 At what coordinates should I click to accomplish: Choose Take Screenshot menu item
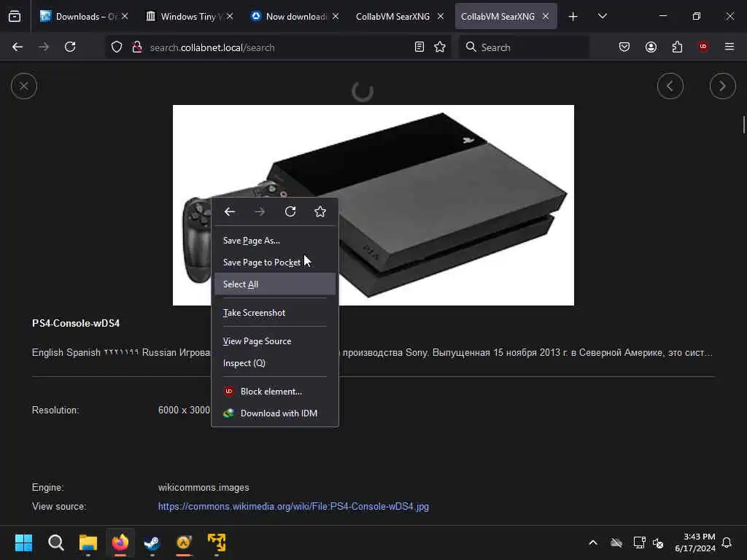275,313
